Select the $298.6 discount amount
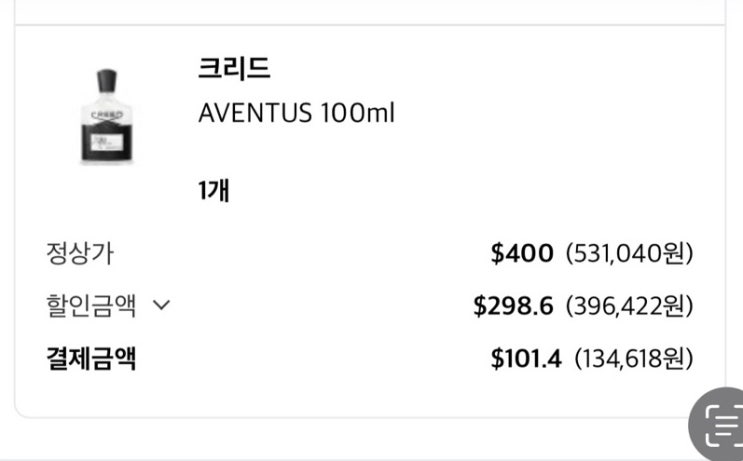 pyautogui.click(x=513, y=305)
